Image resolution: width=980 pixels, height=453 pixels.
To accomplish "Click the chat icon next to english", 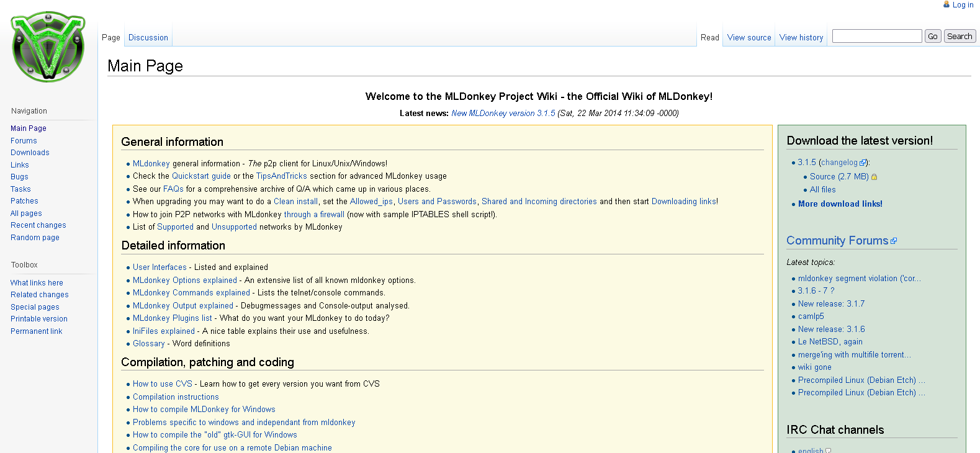I will (x=829, y=451).
